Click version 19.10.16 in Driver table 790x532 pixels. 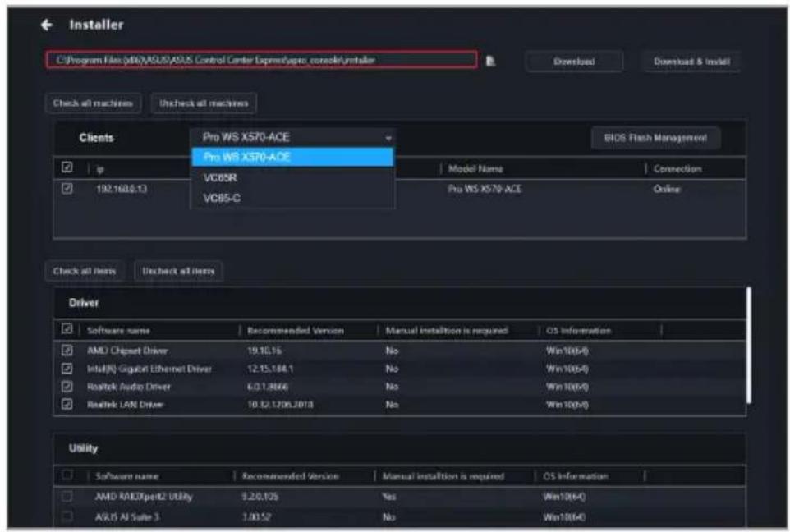[264, 351]
